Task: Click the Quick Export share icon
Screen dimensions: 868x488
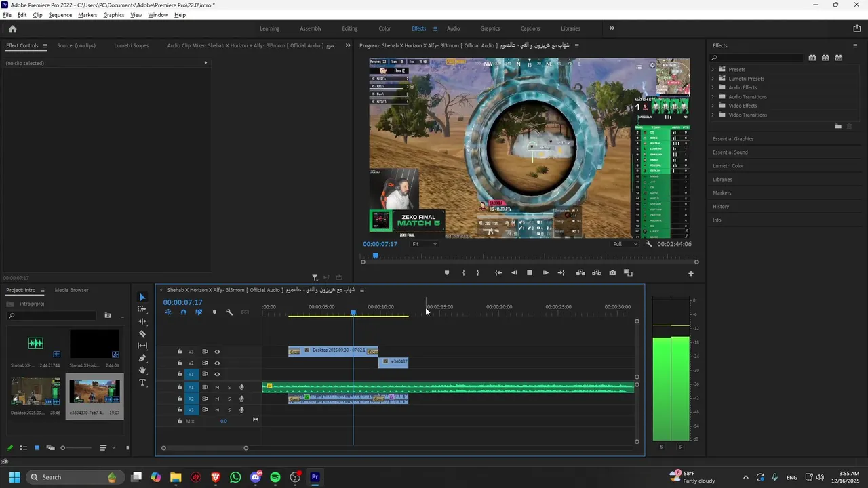Action: (x=857, y=28)
